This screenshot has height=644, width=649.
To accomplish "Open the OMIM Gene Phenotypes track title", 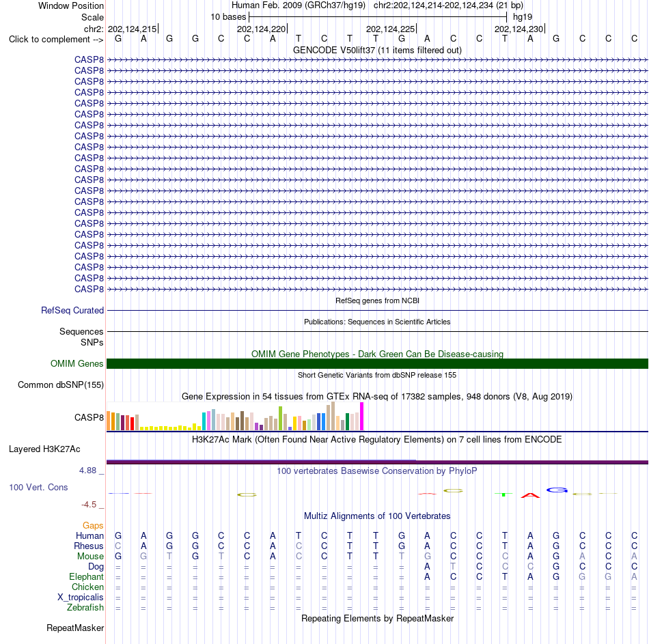I will (x=377, y=354).
